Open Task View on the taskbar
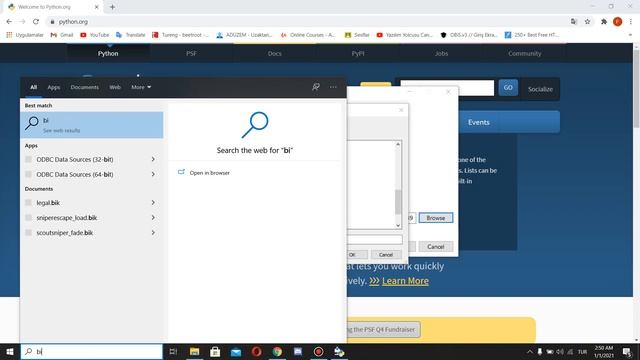The height and width of the screenshot is (360, 640). pyautogui.click(x=173, y=351)
